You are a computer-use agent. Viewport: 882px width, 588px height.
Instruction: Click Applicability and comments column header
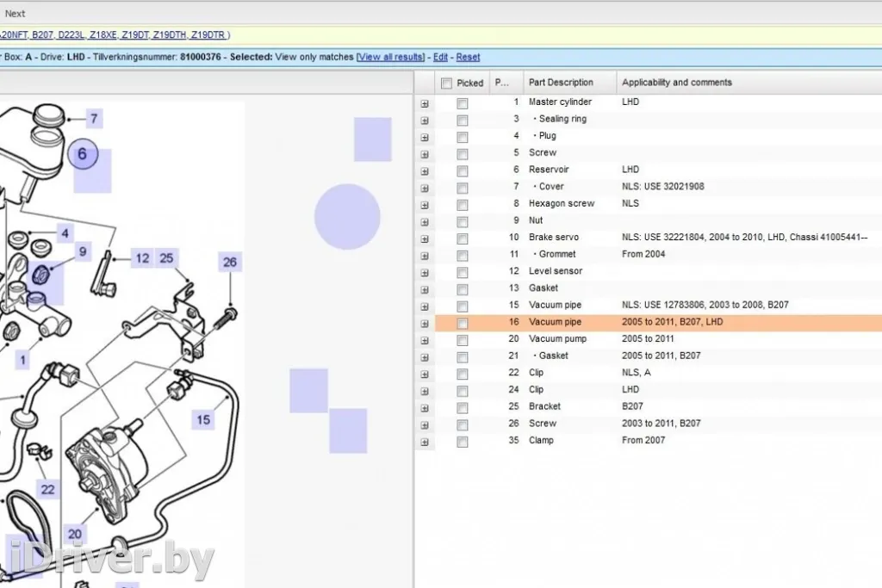click(676, 83)
